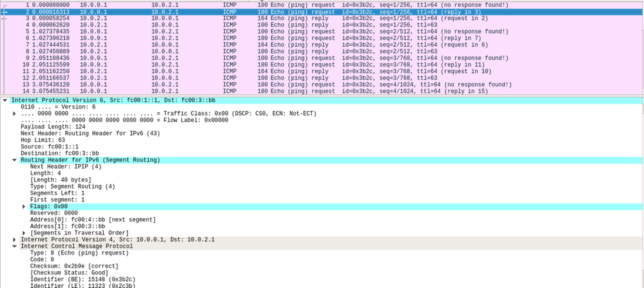Select the 'Destination: fc00:3::bb' field
Image resolution: width=644 pixels, height=288 pixels.
(60, 154)
